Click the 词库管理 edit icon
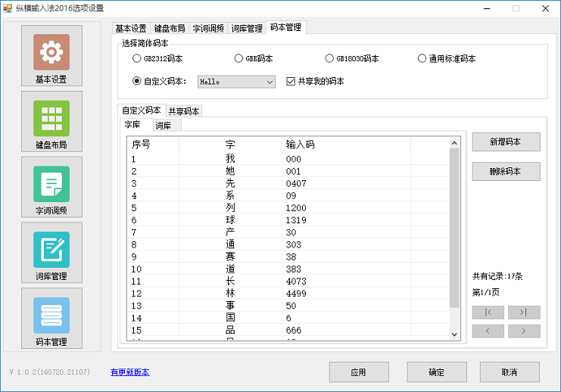 coord(51,250)
